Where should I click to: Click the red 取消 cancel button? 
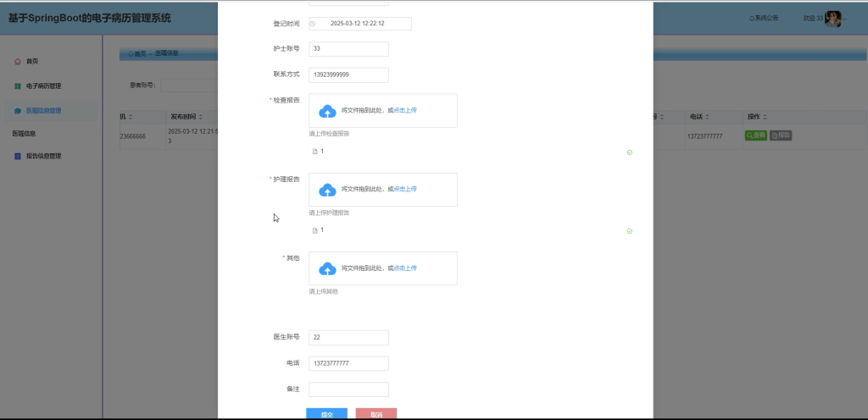tap(376, 414)
